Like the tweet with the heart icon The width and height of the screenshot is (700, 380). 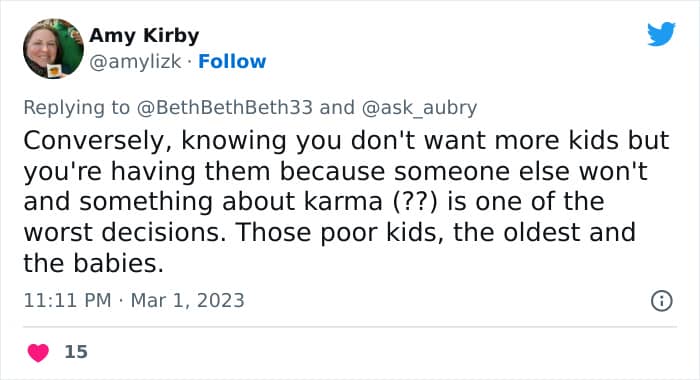pos(38,352)
